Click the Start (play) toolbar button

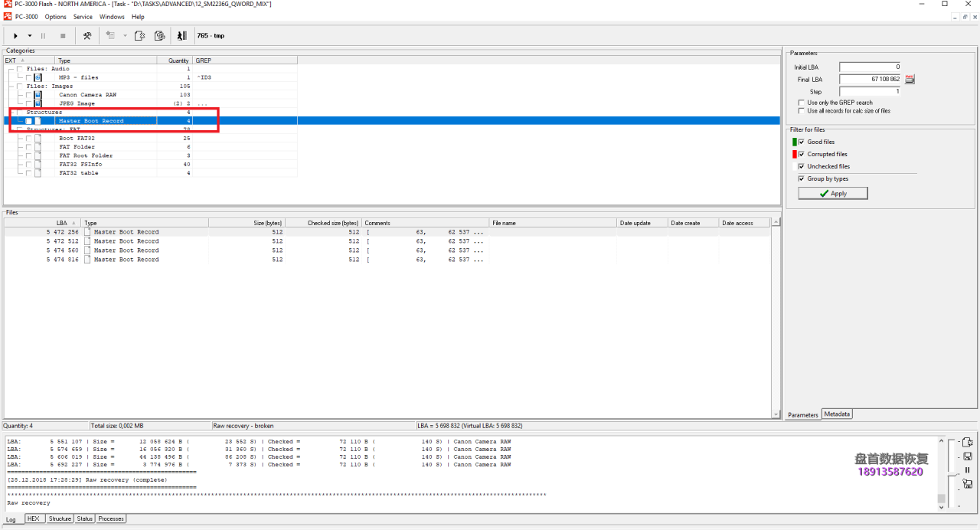15,36
